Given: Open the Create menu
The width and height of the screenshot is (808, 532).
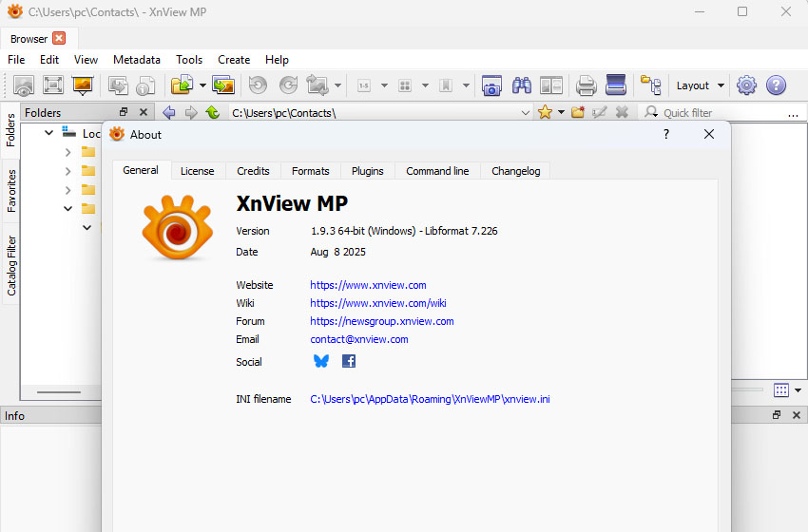Looking at the screenshot, I should tap(234, 60).
